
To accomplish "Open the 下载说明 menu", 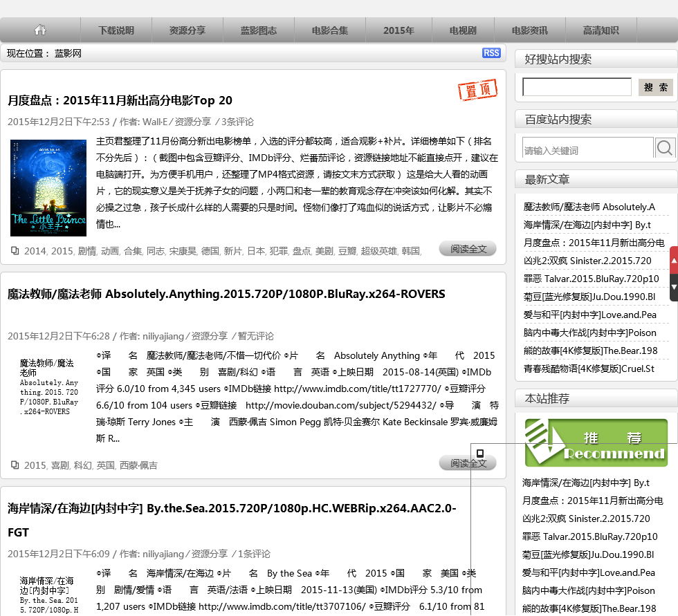I will click(x=116, y=30).
